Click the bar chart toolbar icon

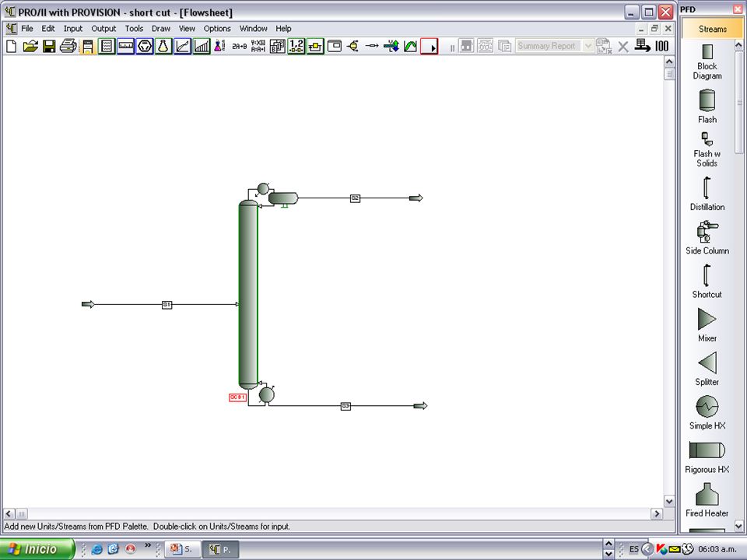[202, 46]
